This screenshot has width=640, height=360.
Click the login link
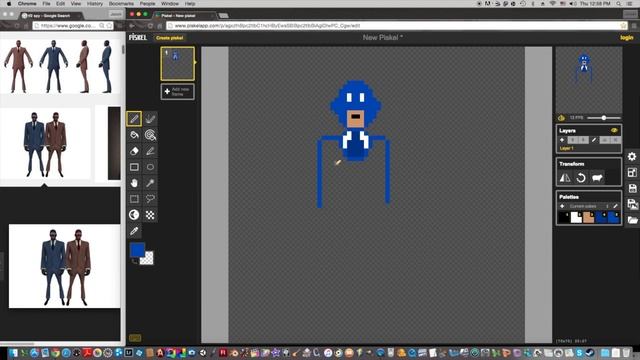click(x=627, y=38)
